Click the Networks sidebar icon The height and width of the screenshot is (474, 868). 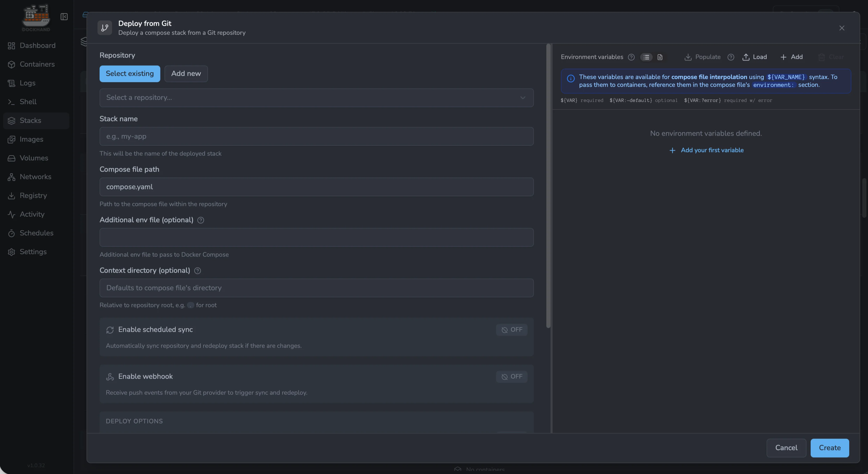11,177
